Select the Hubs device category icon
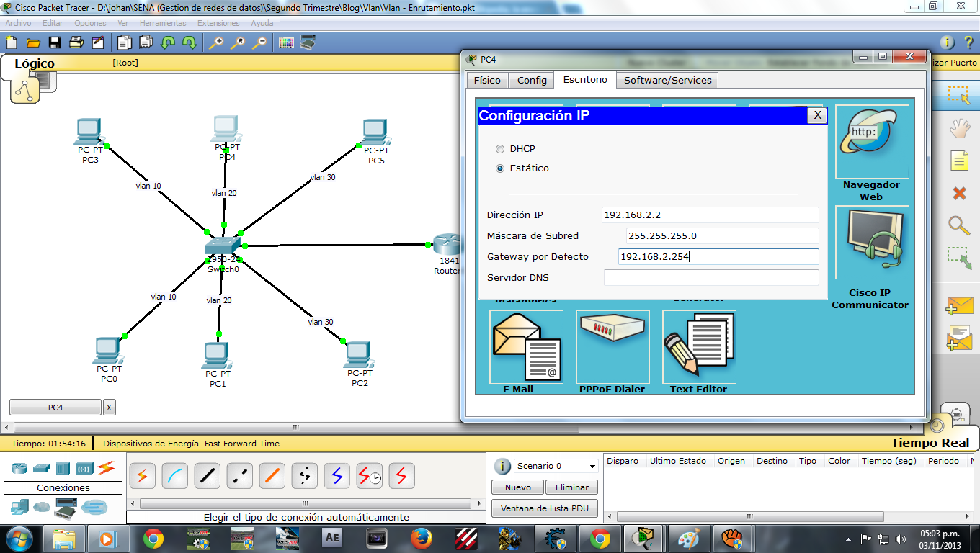980x553 pixels. pyautogui.click(x=63, y=469)
